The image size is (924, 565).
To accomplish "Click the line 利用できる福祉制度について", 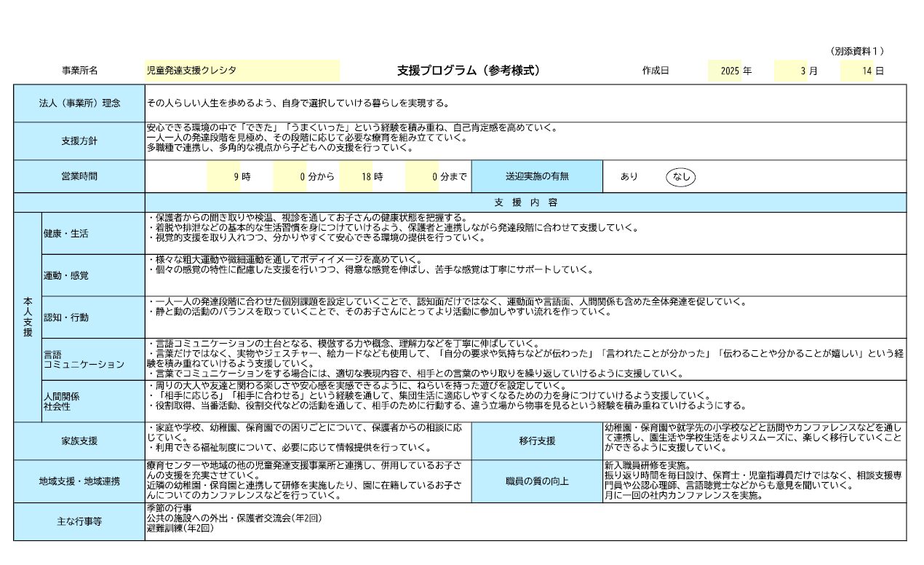I will click(290, 448).
